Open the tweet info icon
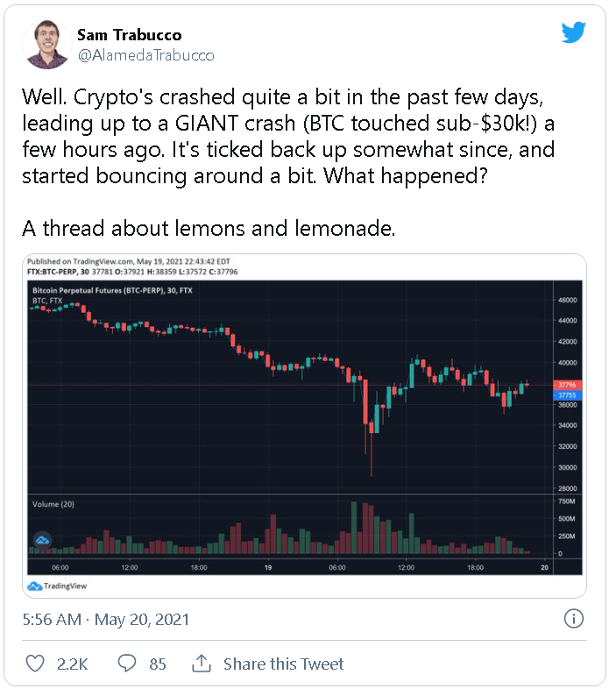The image size is (616, 696). pos(573,619)
